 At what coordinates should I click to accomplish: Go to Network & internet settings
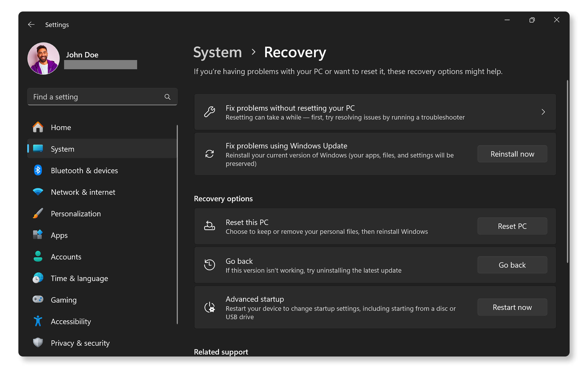[102, 192]
